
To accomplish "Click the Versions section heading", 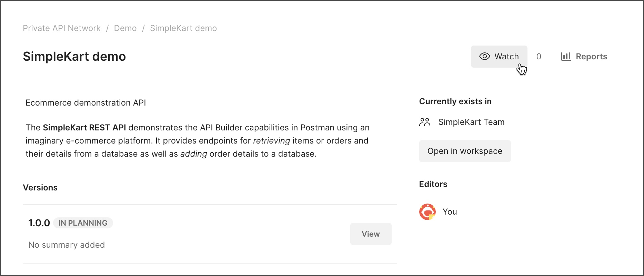I will (x=40, y=188).
